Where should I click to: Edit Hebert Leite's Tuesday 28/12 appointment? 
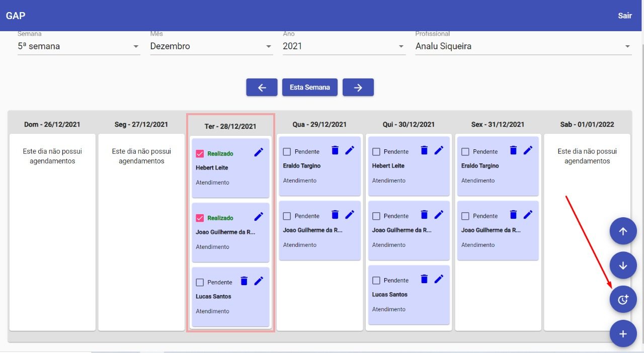259,152
